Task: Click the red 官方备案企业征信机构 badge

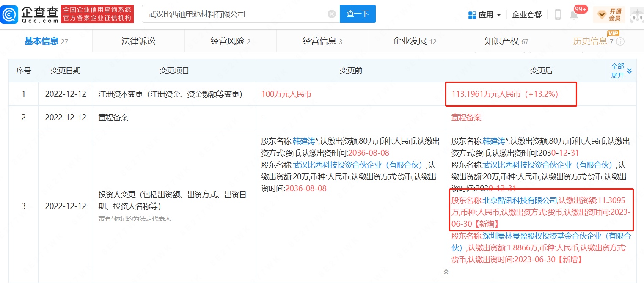Action: click(97, 14)
